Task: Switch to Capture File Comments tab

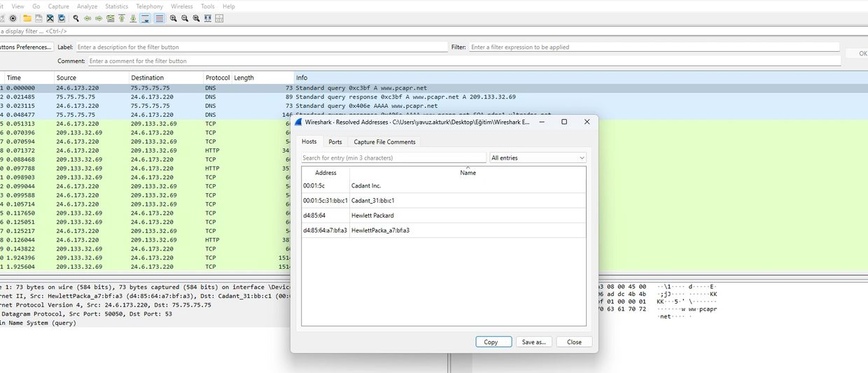Action: 384,142
